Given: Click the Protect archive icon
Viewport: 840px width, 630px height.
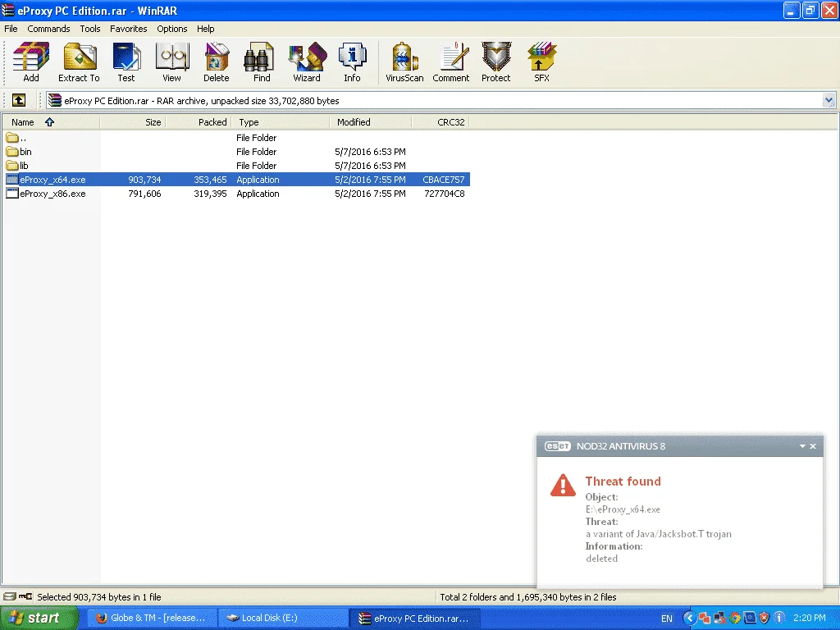Looking at the screenshot, I should 496,62.
